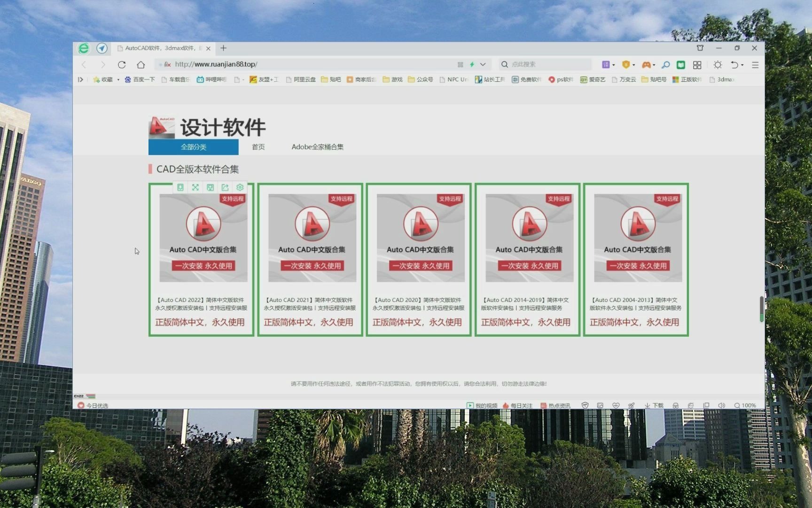Open 今日优选 in the status bar
Viewport: 812px width, 508px height.
(93, 405)
